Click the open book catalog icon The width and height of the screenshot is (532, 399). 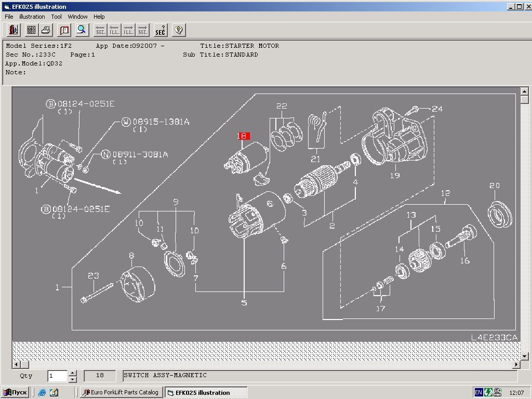64,30
